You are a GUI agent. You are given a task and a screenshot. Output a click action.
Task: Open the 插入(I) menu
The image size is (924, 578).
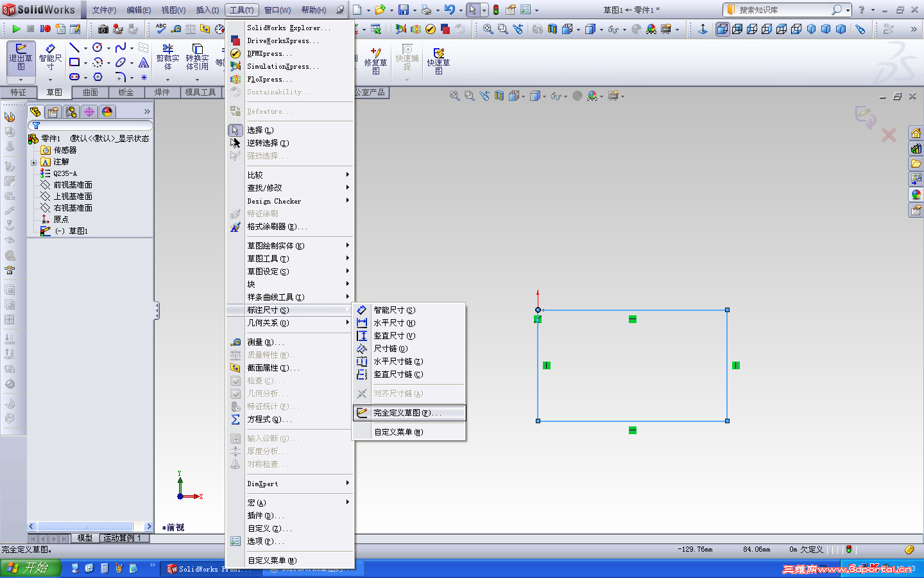[207, 10]
